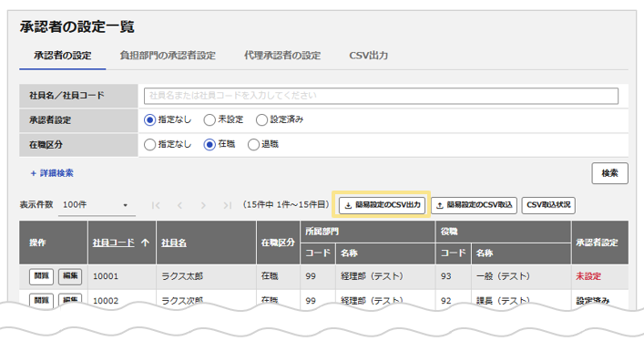Image resolution: width=644 pixels, height=341 pixels.
Task: Go to last page icon
Action: [x=227, y=205]
